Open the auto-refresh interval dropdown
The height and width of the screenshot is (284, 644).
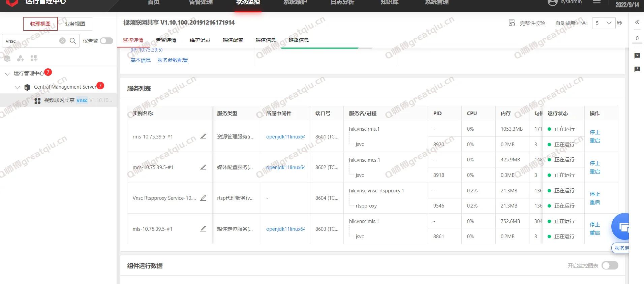point(604,23)
